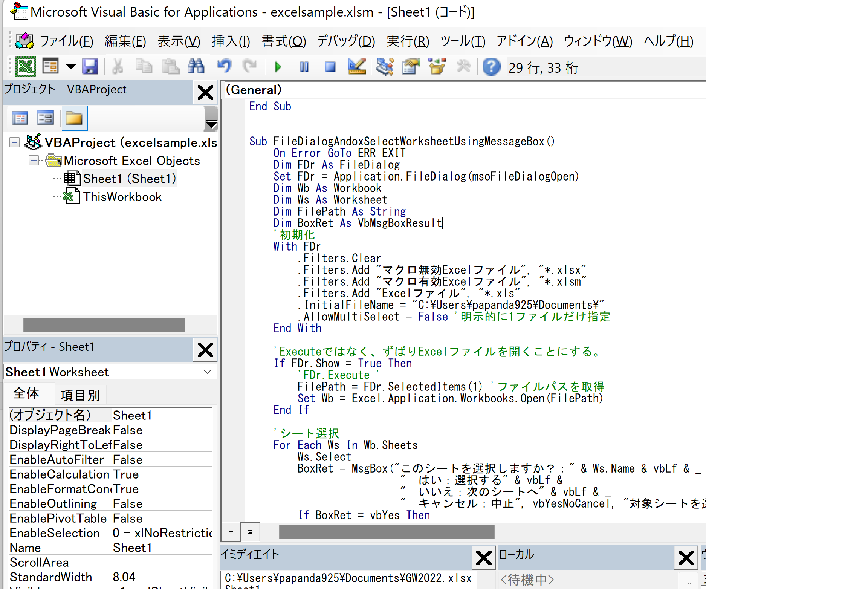
Task: Open the 実行(R) menu
Action: point(408,41)
